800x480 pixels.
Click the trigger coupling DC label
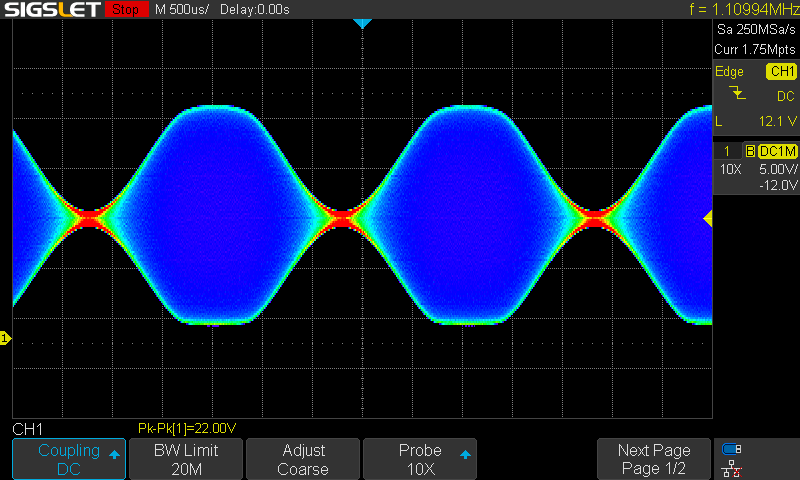(x=785, y=96)
